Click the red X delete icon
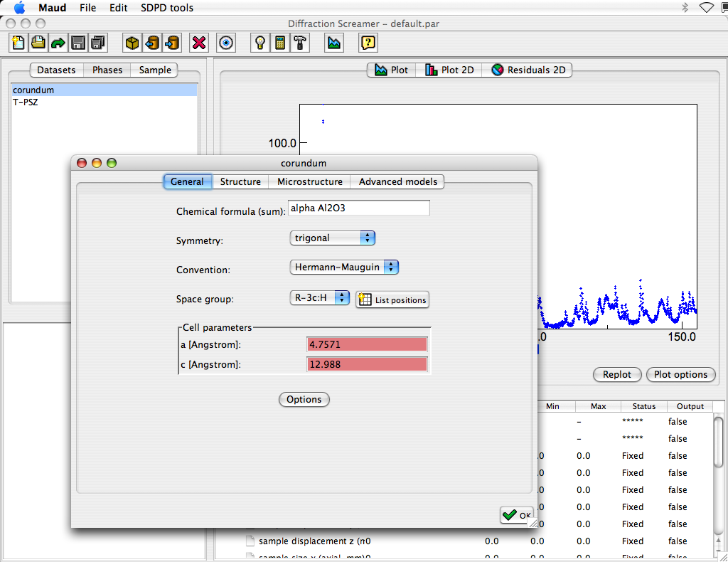The width and height of the screenshot is (728, 562). point(199,43)
